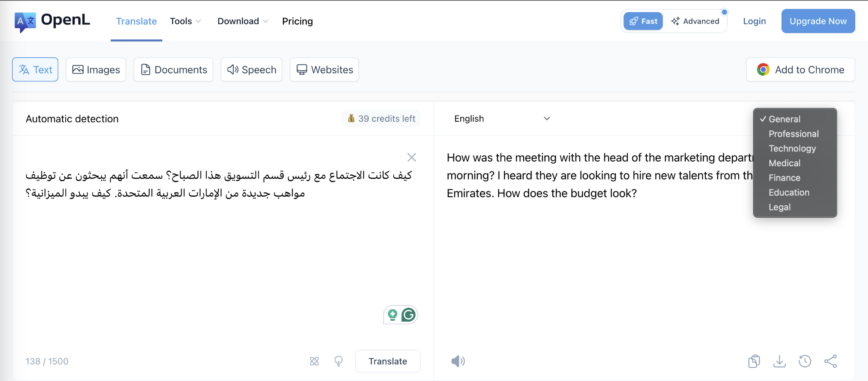Image resolution: width=868 pixels, height=381 pixels.
Task: Select the Professional style option
Action: click(793, 134)
